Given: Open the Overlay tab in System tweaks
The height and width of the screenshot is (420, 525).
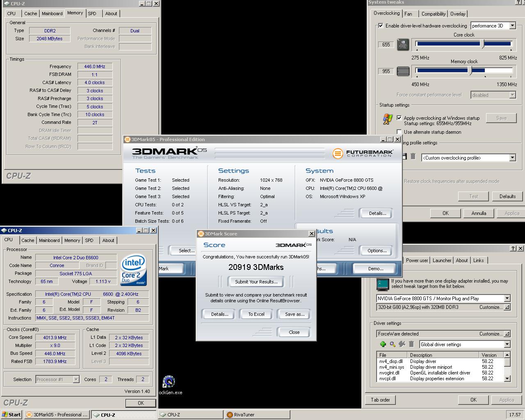Looking at the screenshot, I should pyautogui.click(x=458, y=14).
